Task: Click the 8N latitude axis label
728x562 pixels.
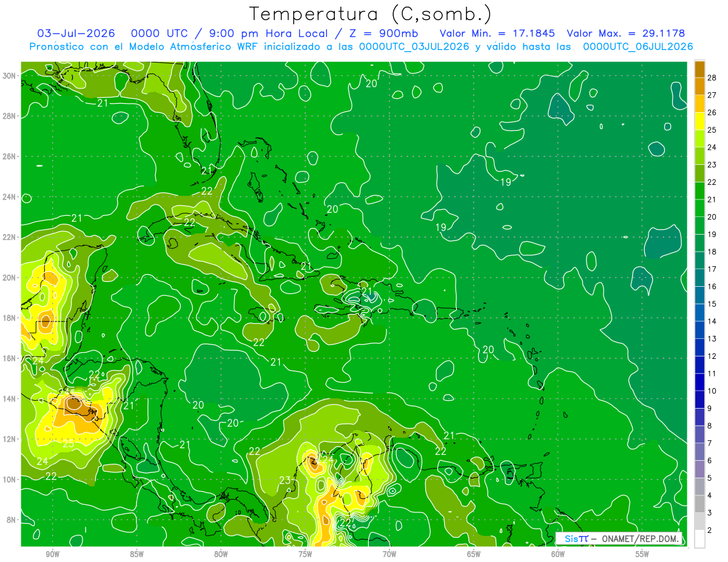Action: [x=11, y=520]
